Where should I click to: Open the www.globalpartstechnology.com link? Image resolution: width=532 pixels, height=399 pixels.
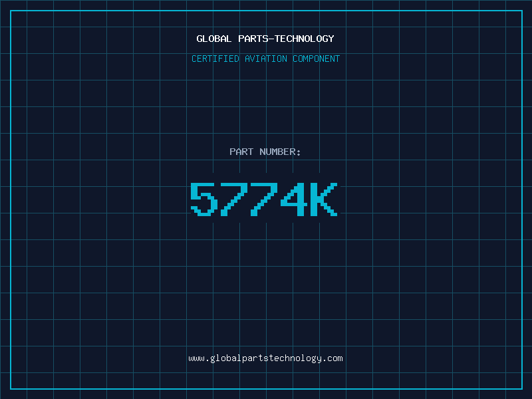pos(265,358)
